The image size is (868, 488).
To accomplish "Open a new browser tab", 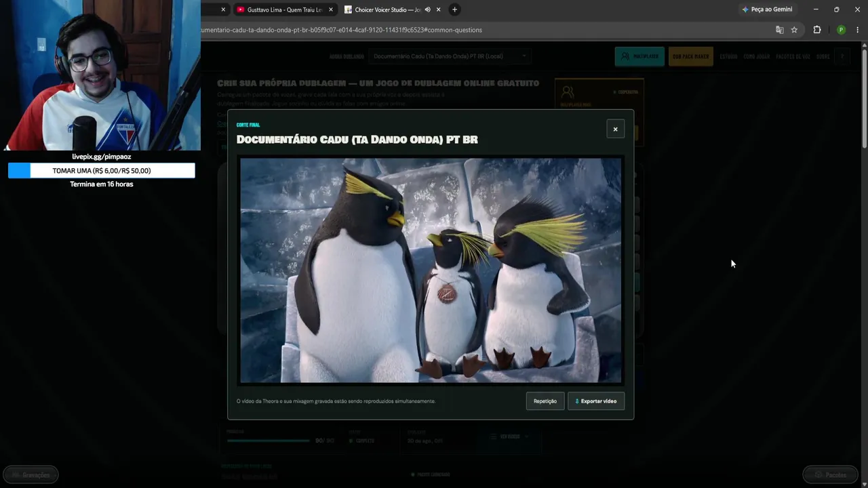I will pyautogui.click(x=454, y=9).
